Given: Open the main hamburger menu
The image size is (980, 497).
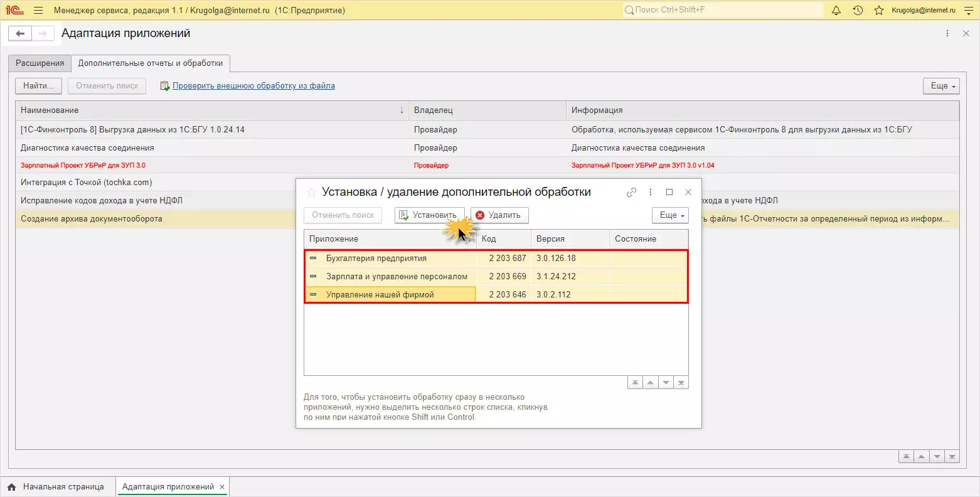Looking at the screenshot, I should click(38, 11).
